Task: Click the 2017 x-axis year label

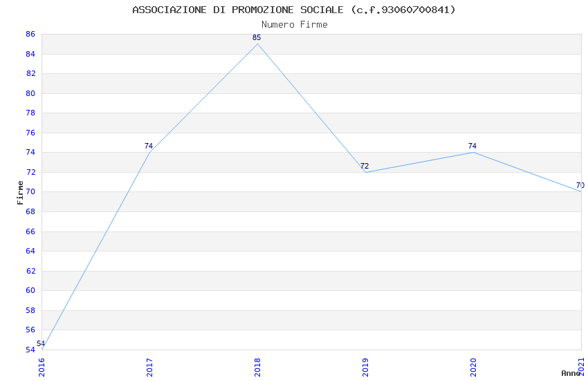Action: pos(149,368)
